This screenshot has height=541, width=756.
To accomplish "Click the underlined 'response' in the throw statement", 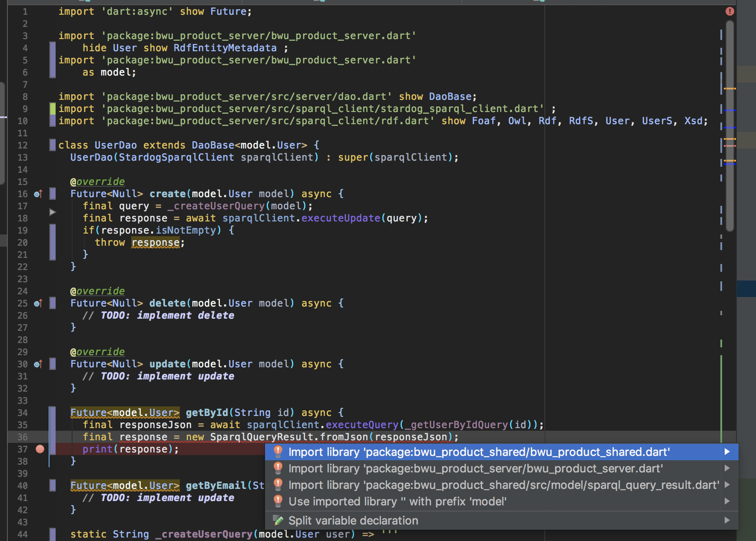I will point(156,242).
